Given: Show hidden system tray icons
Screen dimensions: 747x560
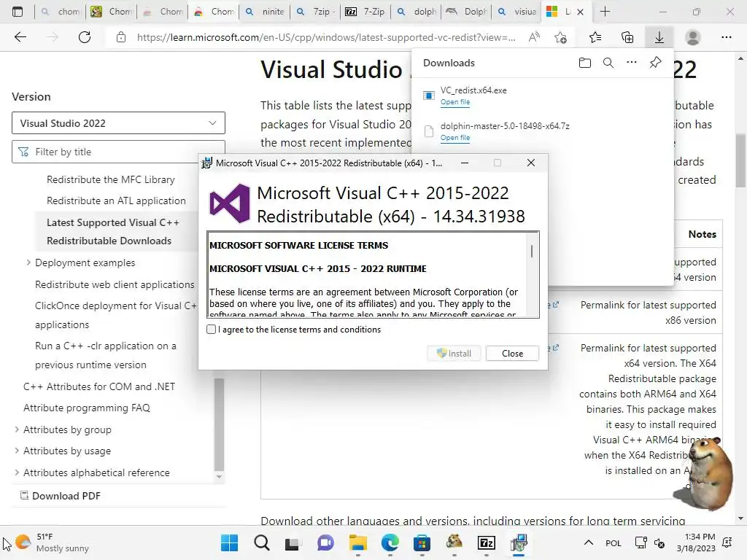Looking at the screenshot, I should [589, 542].
